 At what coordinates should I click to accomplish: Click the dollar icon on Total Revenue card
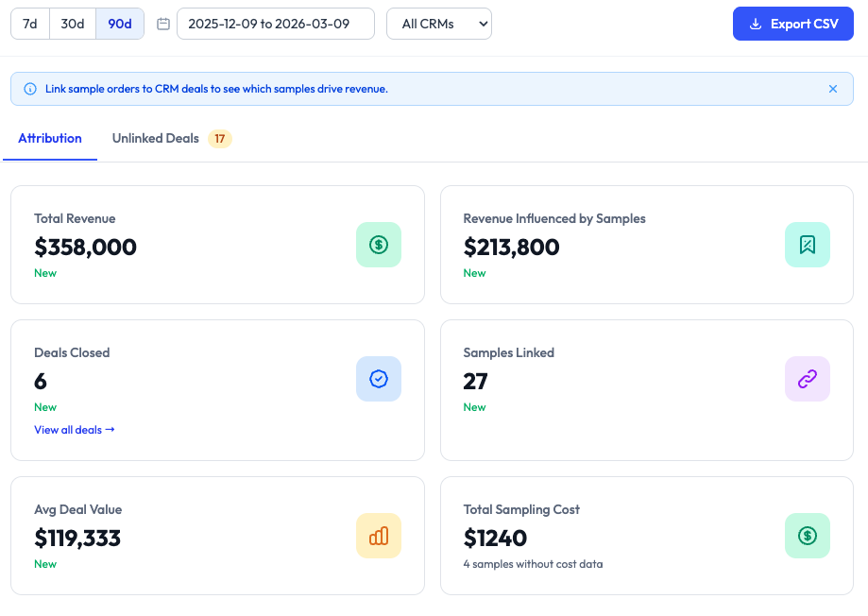tap(378, 245)
